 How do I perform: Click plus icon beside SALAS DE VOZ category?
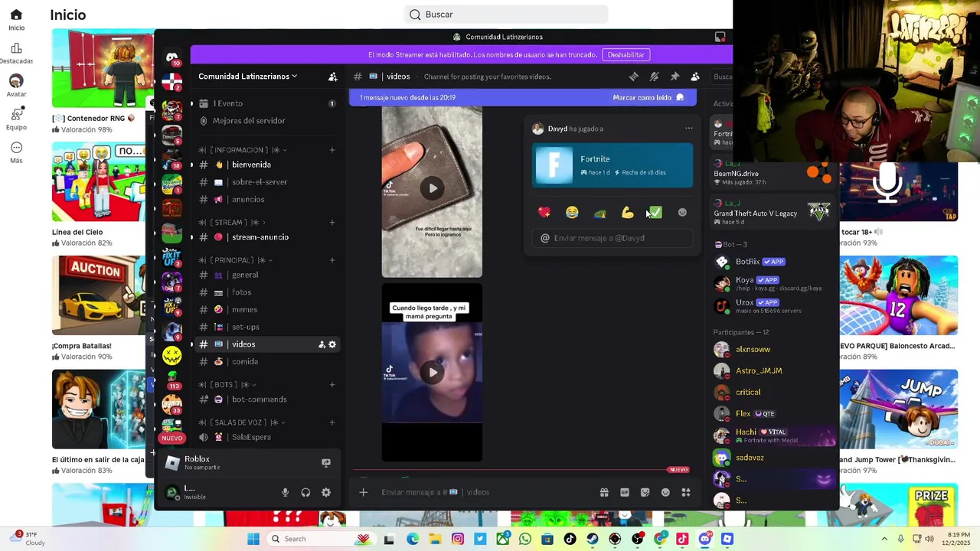(332, 422)
